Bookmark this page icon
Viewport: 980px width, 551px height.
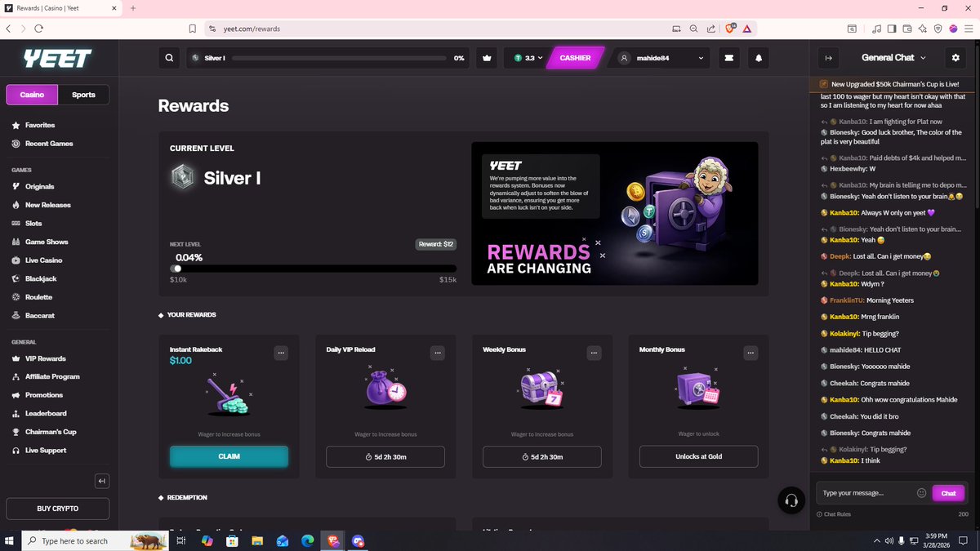(193, 29)
